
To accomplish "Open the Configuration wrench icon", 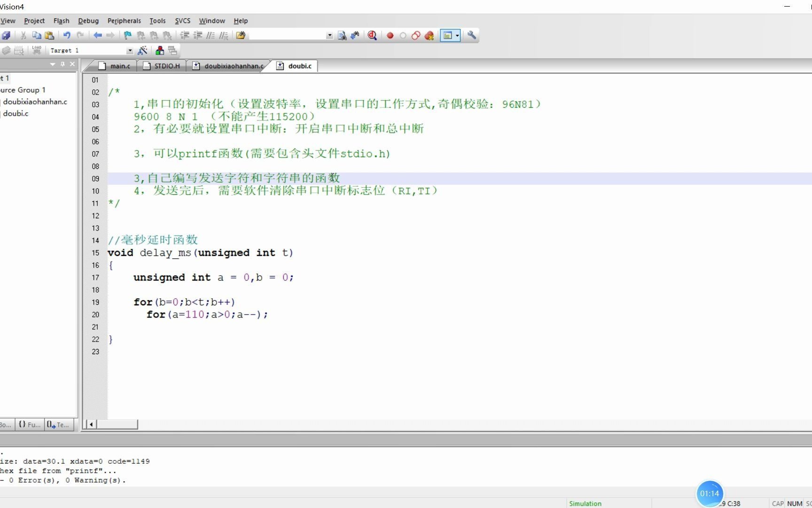I will click(x=472, y=35).
